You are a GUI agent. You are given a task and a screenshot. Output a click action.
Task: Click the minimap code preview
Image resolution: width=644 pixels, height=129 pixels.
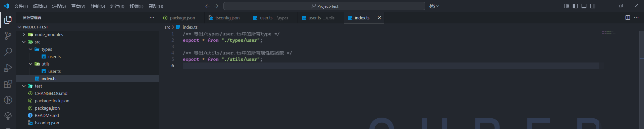click(609, 32)
